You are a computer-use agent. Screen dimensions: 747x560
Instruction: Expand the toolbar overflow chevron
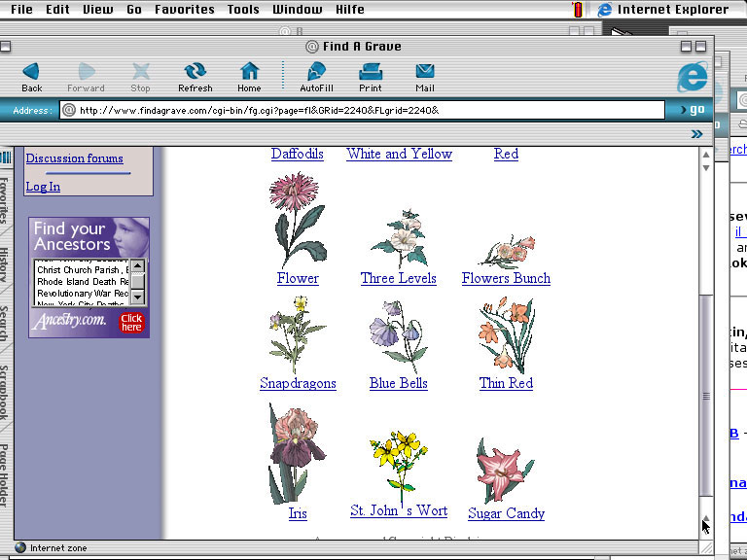pyautogui.click(x=696, y=134)
